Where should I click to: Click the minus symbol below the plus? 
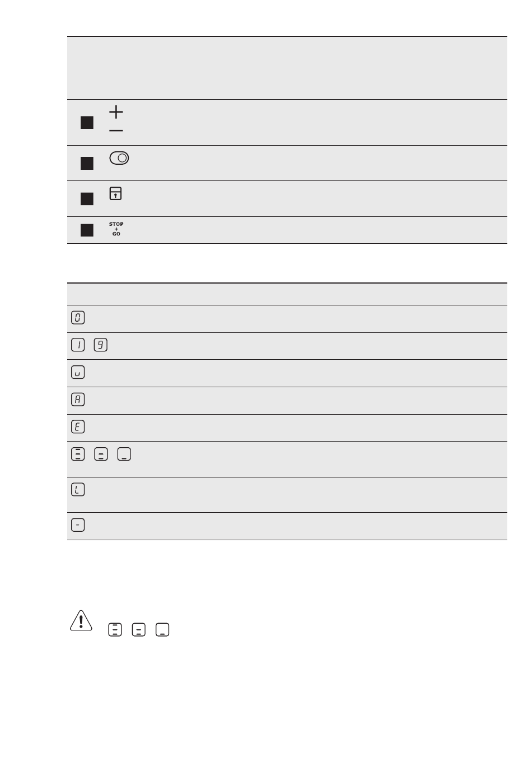(116, 131)
